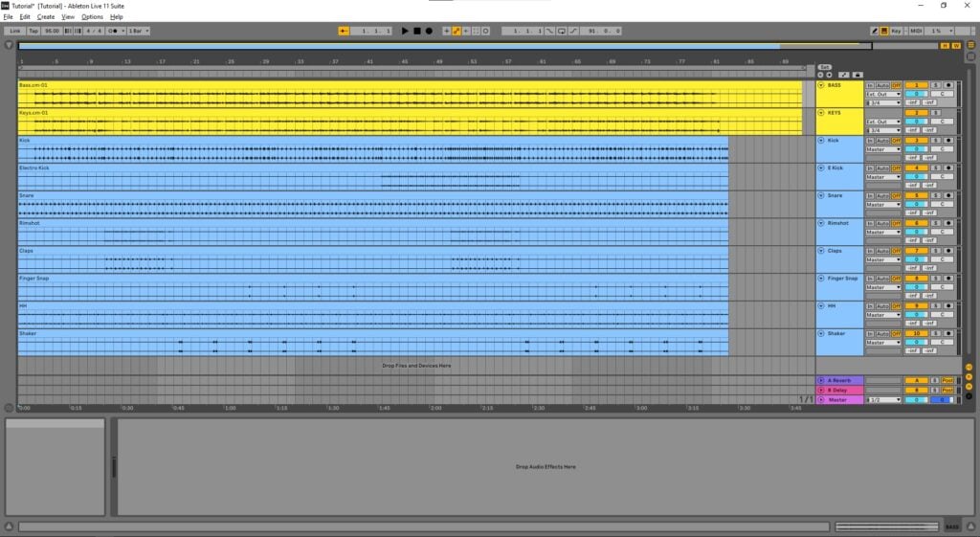Activate the Punch-In switch
Screen dimensions: 980x537
click(x=549, y=31)
